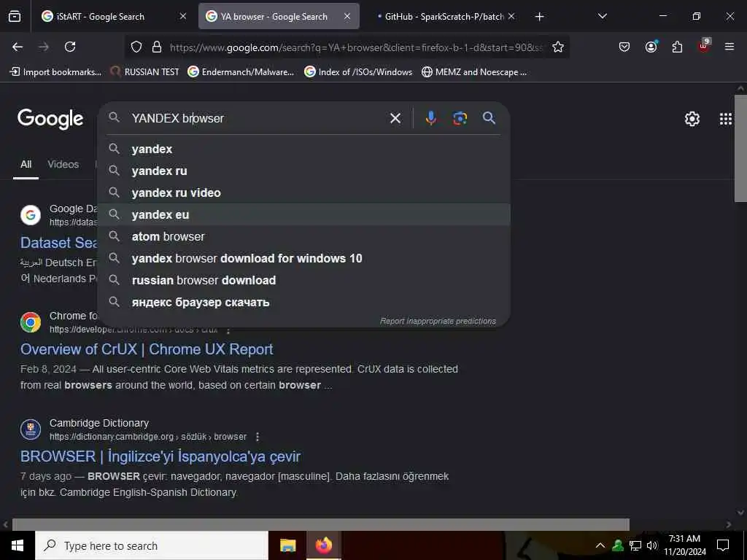Click Firefox icon in taskbar
This screenshot has width=747, height=560.
coord(323,545)
